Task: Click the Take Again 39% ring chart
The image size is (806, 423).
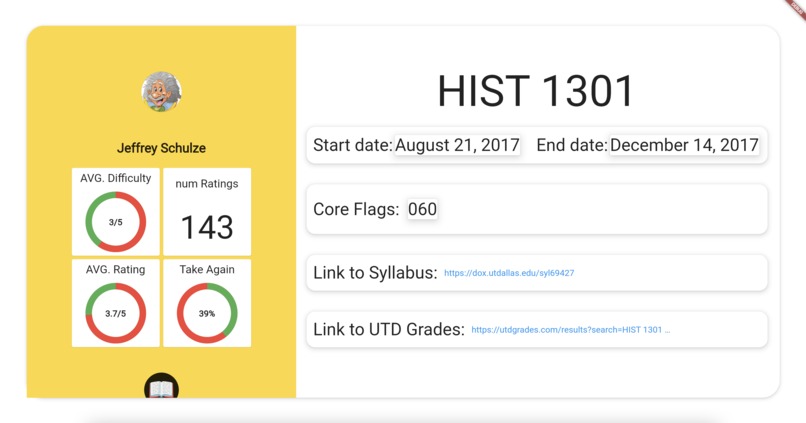Action: [x=207, y=313]
